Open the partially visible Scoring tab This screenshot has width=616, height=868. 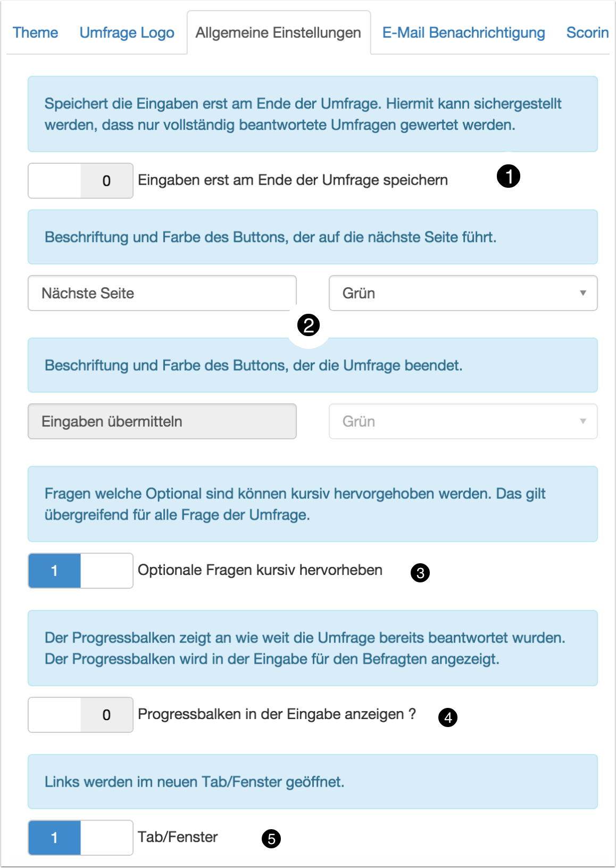pyautogui.click(x=587, y=32)
